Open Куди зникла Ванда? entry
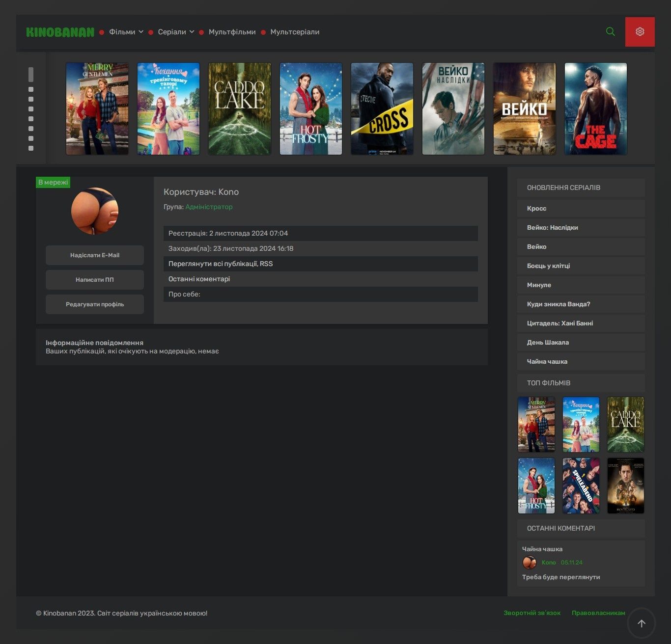The image size is (671, 644). (581, 304)
